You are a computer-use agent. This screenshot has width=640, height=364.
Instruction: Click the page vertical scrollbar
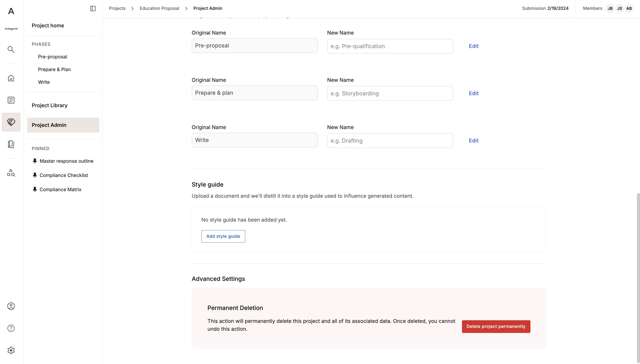638,278
